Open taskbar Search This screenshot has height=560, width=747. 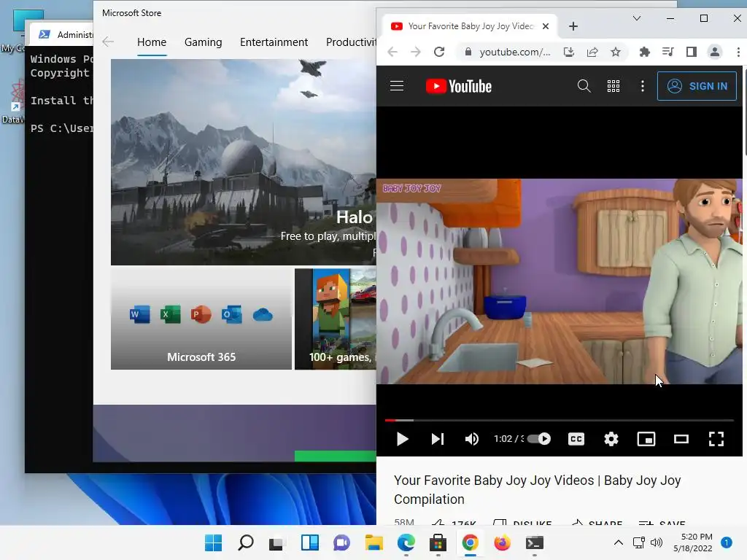pyautogui.click(x=245, y=542)
